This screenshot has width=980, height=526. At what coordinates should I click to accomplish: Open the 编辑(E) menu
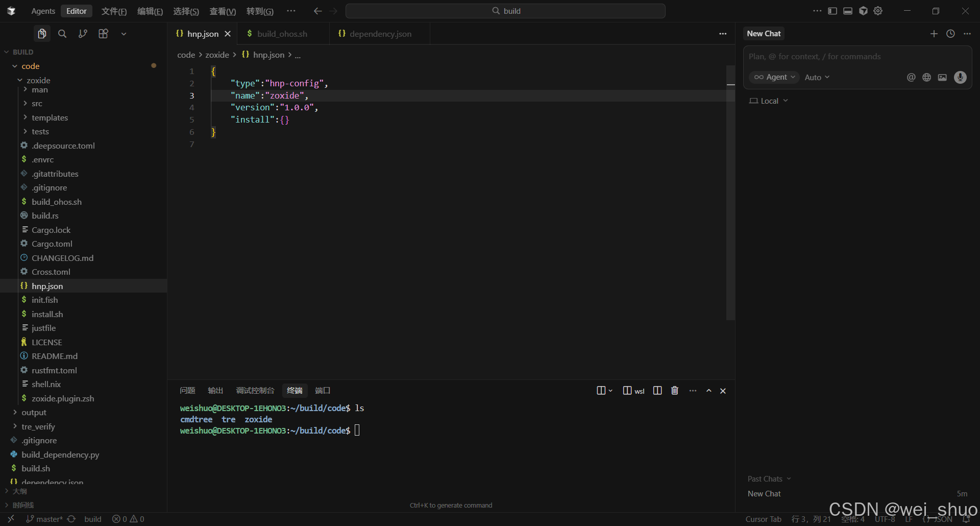click(150, 11)
